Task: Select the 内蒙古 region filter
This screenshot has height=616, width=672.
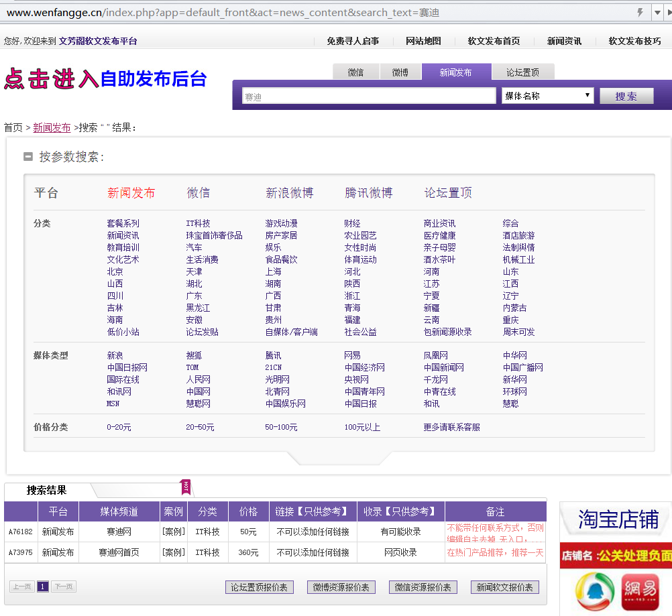Action: [x=514, y=308]
